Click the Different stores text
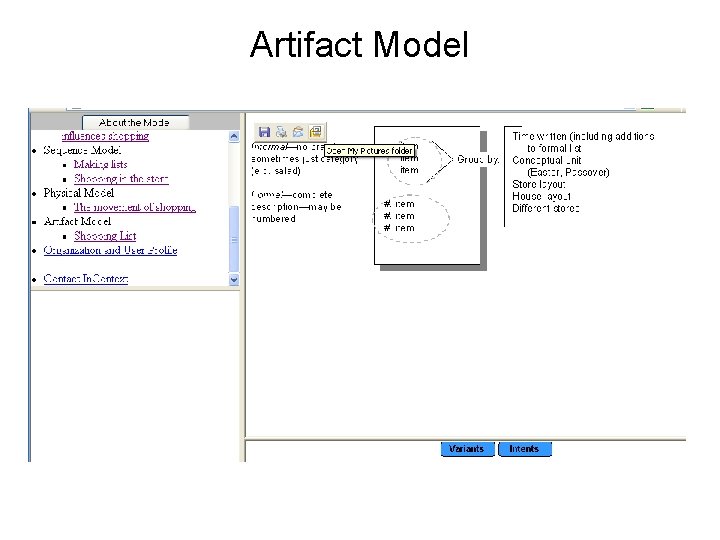This screenshot has height=540, width=720. click(x=546, y=208)
